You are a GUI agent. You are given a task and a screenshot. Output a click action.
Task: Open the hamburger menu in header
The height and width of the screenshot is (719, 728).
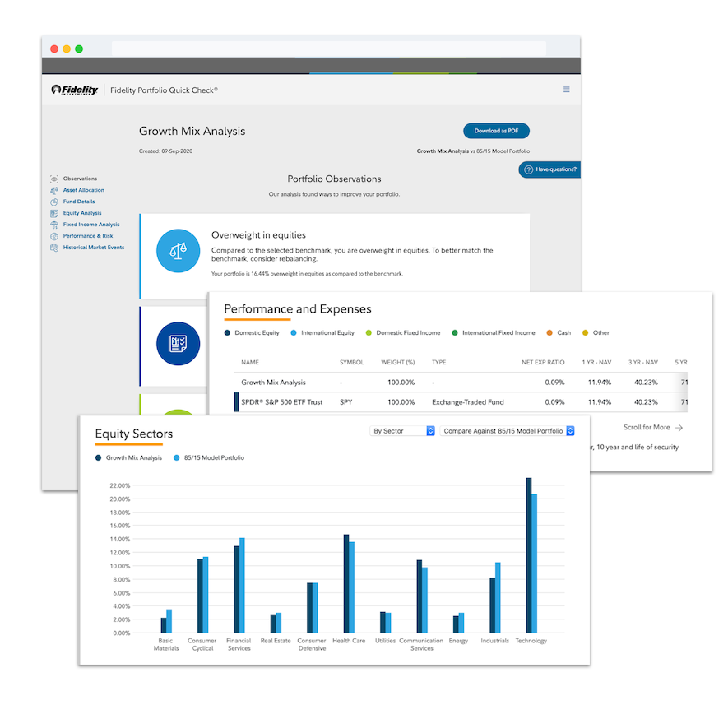(x=566, y=90)
